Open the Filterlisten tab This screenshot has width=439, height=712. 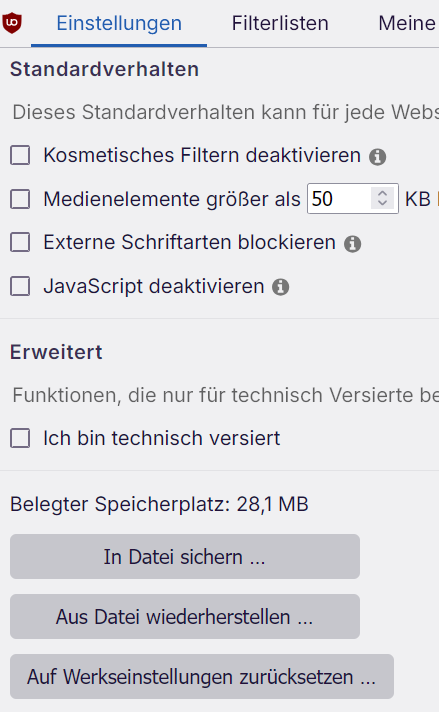[x=280, y=23]
